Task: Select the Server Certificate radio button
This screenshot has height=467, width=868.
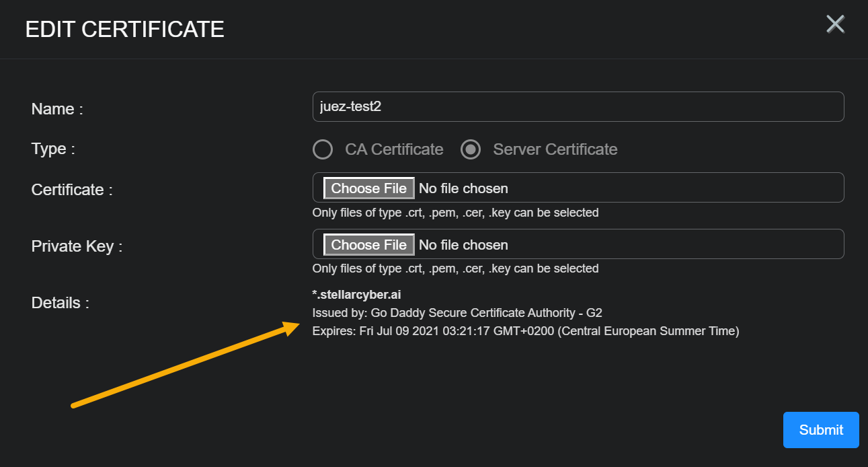Action: (471, 149)
